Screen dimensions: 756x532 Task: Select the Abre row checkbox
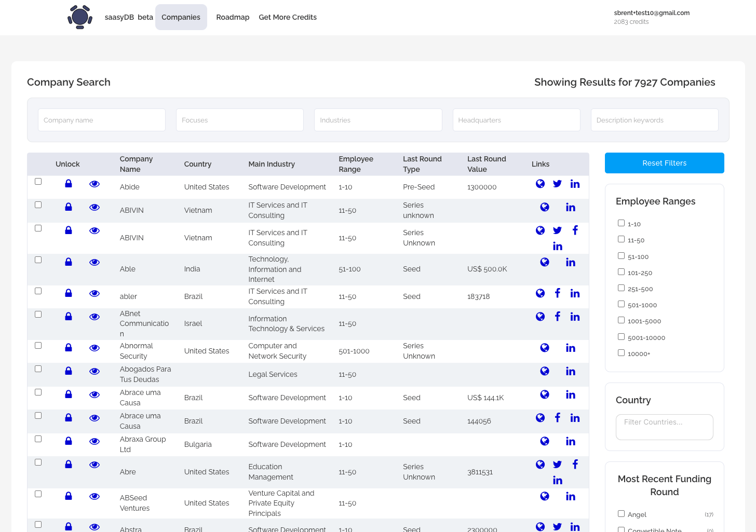tap(38, 462)
